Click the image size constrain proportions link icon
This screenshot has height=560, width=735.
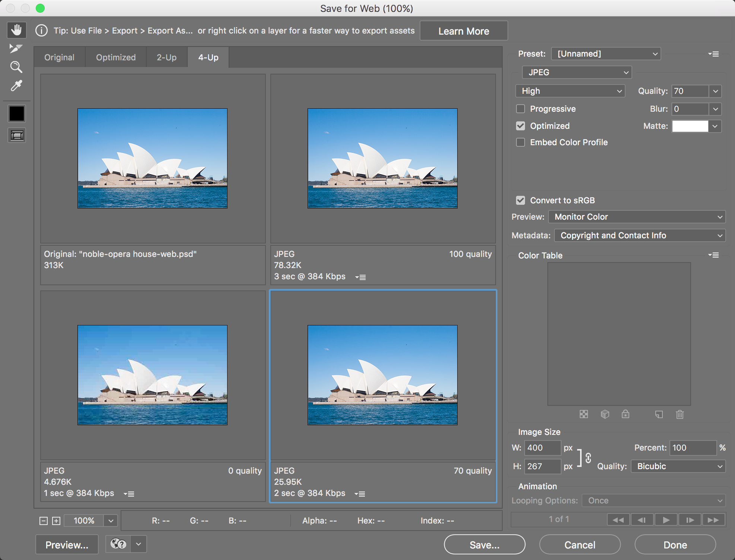pos(588,458)
